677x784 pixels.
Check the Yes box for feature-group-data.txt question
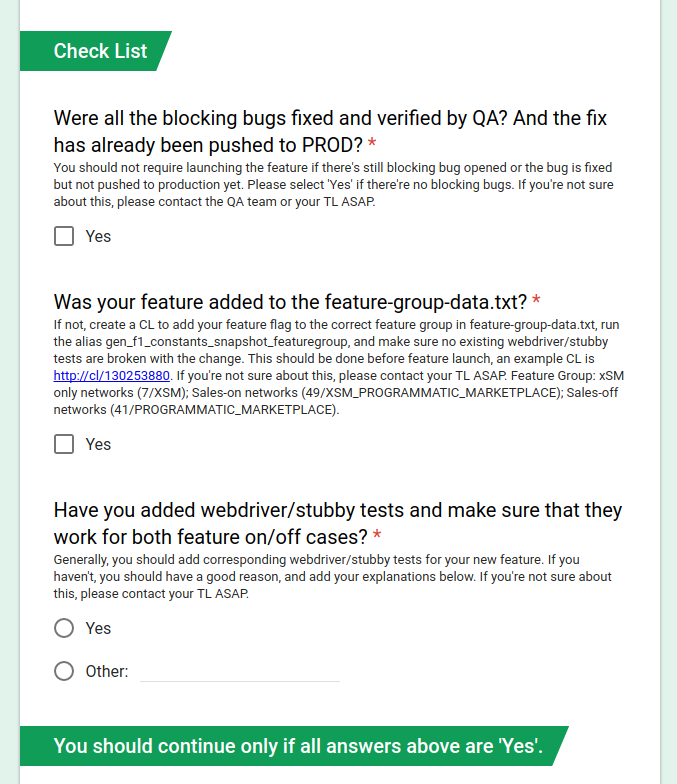[64, 444]
